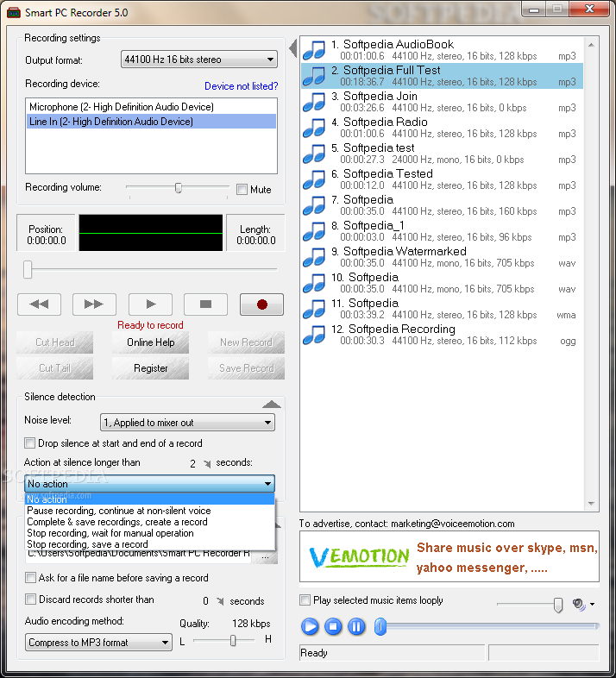Image resolution: width=616 pixels, height=678 pixels.
Task: Open the Noise level dropdown
Action: point(187,423)
